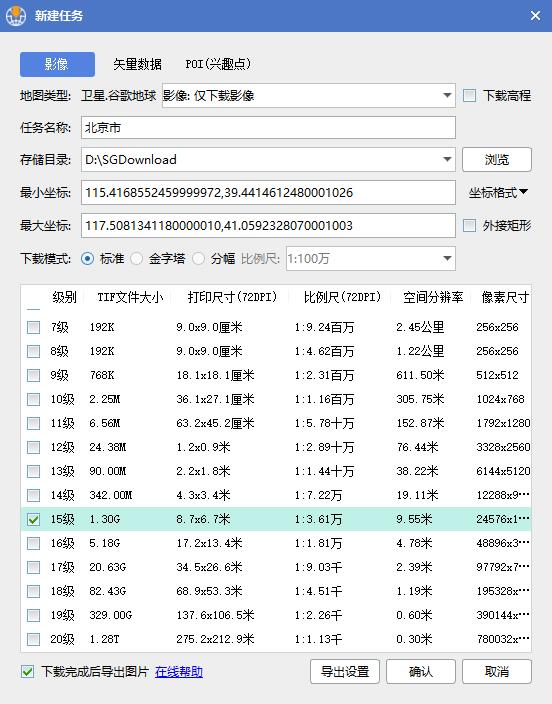552x704 pixels.
Task: Click the 级别 column header
Action: coord(64,297)
